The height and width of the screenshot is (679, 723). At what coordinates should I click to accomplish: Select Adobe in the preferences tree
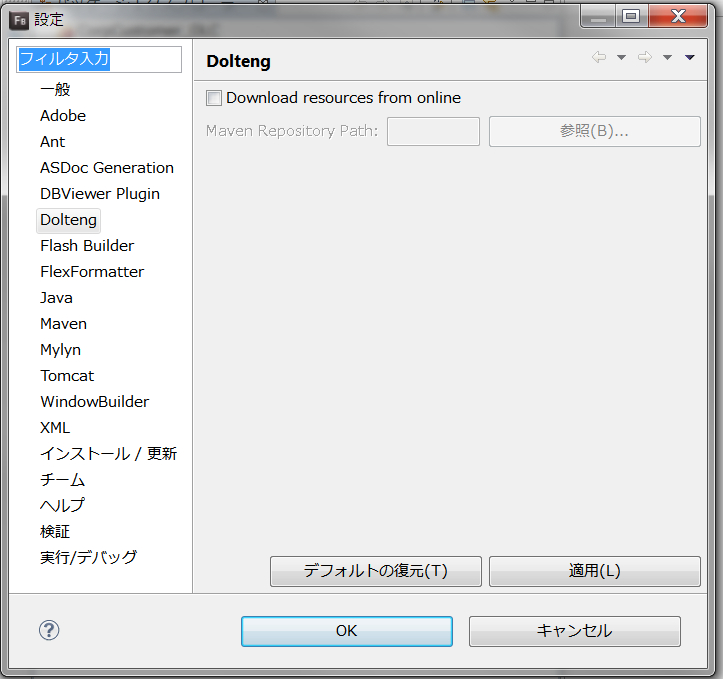[63, 116]
